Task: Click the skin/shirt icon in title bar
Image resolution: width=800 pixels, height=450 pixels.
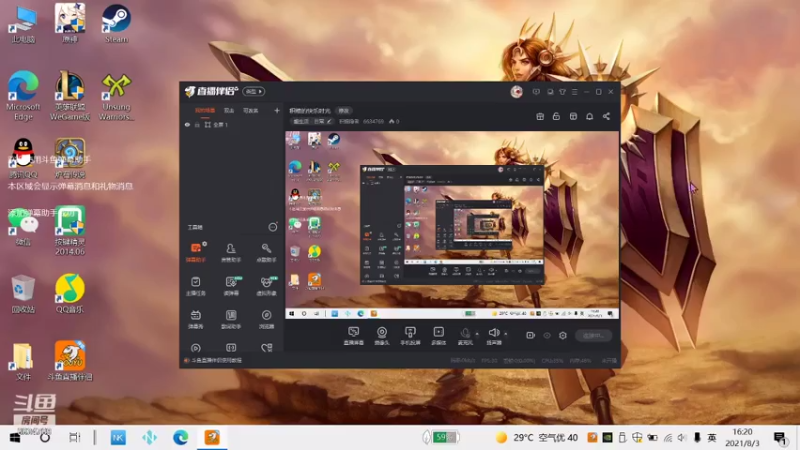Action: tap(562, 92)
